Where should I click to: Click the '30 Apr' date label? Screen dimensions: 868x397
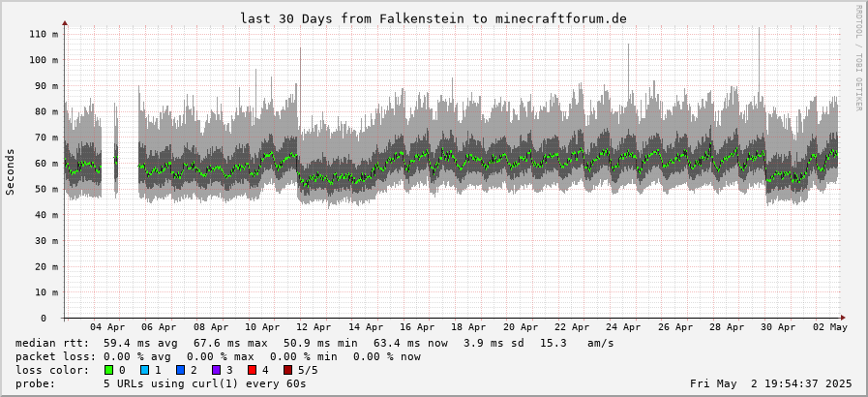pyautogui.click(x=779, y=327)
